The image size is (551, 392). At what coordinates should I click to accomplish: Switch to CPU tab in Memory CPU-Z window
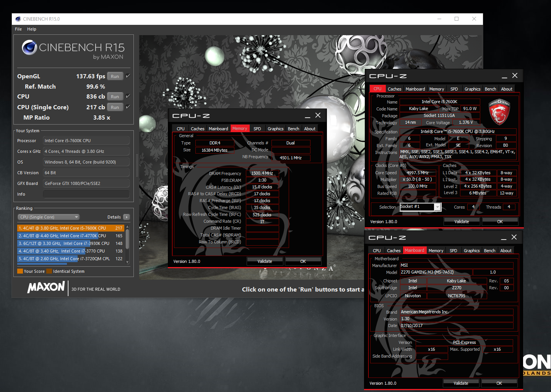(181, 129)
